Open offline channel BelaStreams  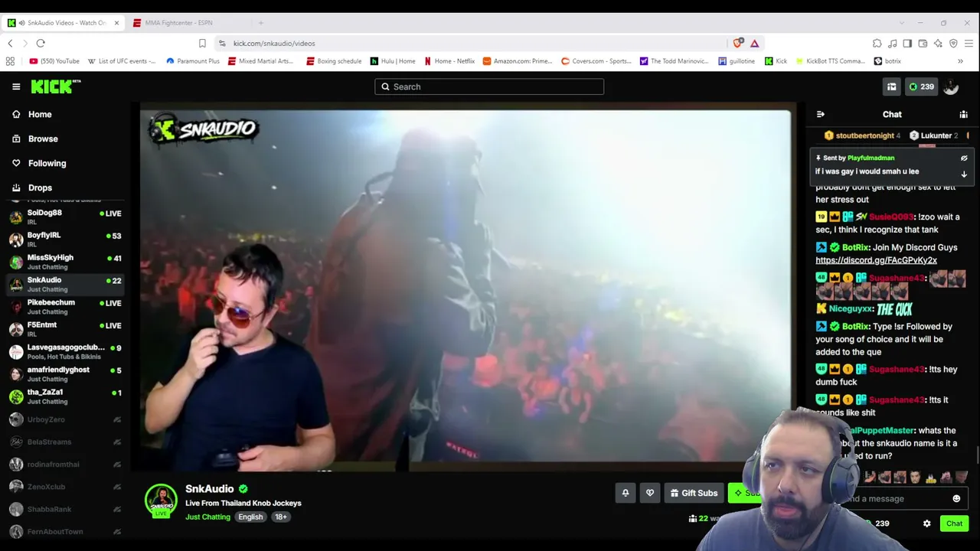64,442
